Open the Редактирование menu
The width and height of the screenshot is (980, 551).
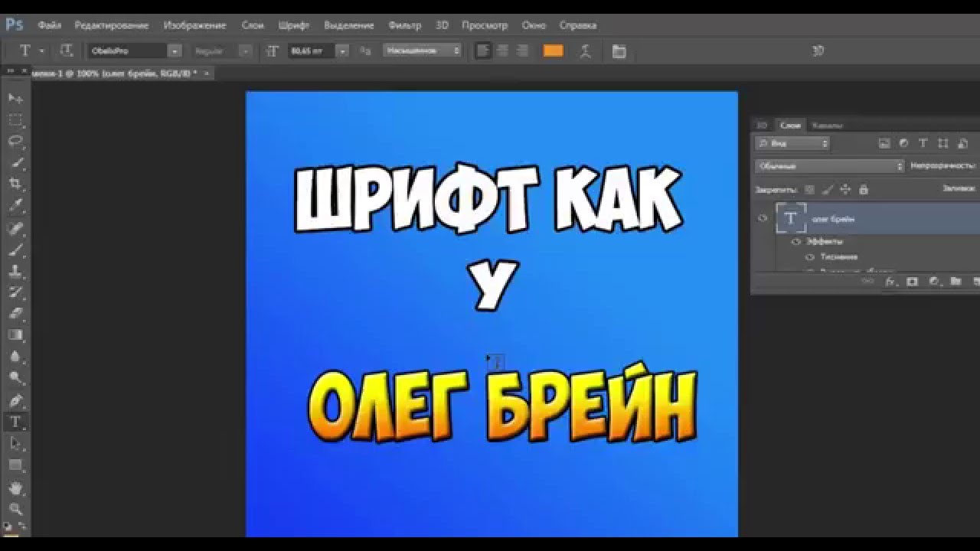tap(112, 25)
